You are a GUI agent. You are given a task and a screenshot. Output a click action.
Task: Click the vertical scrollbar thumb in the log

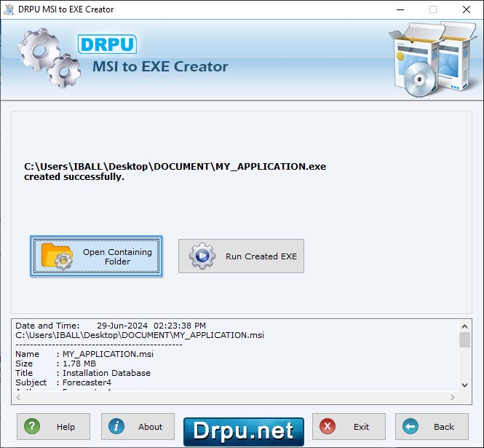tap(464, 340)
